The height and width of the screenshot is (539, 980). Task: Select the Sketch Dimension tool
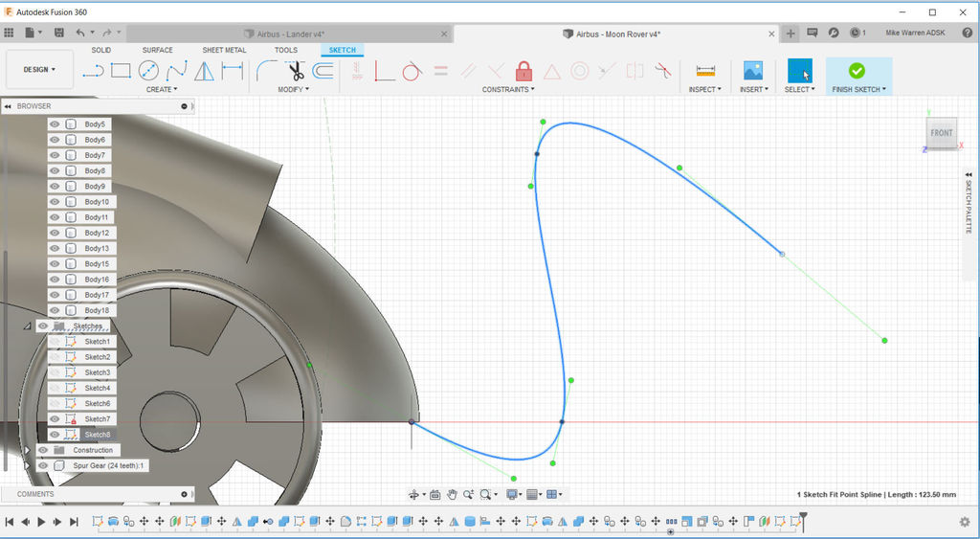(232, 71)
